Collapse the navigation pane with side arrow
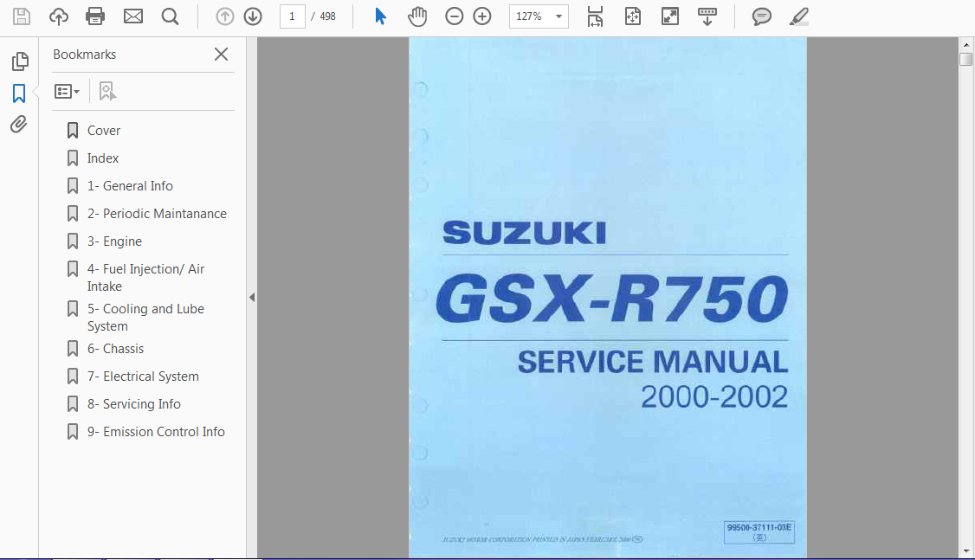 [x=252, y=297]
